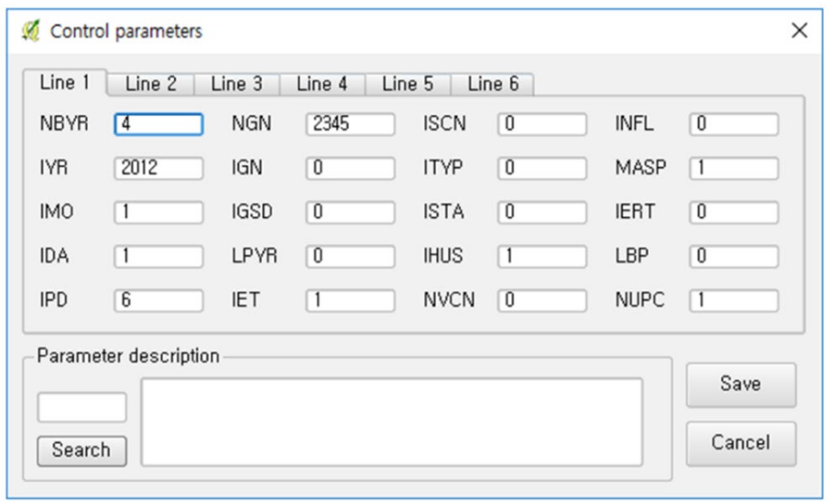Select the Line 4 tab
The width and height of the screenshot is (830, 504).
(x=322, y=84)
